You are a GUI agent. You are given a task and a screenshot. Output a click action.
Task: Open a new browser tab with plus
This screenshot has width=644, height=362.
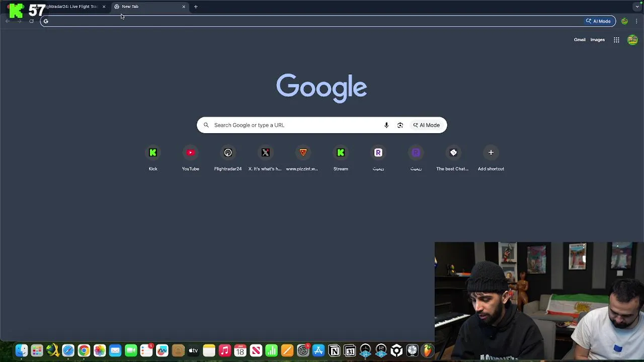point(196,7)
